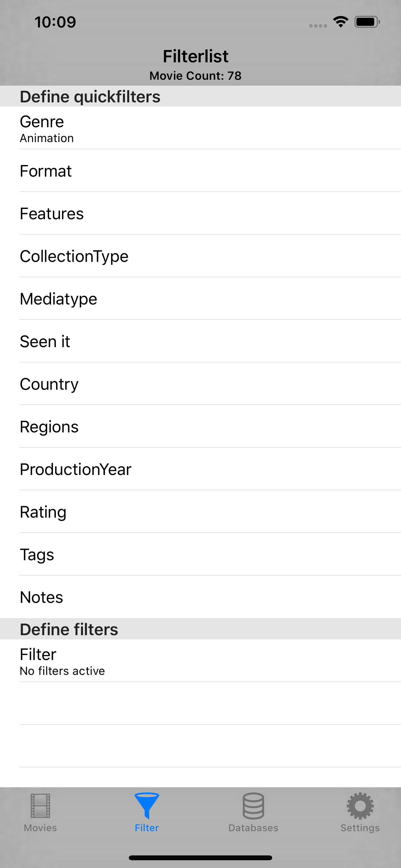Choose the Rating quickfilter

(x=200, y=512)
